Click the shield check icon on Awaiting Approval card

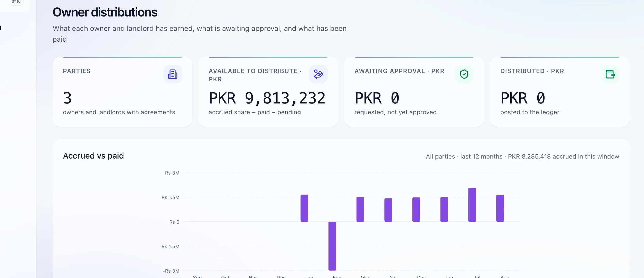coord(464,74)
